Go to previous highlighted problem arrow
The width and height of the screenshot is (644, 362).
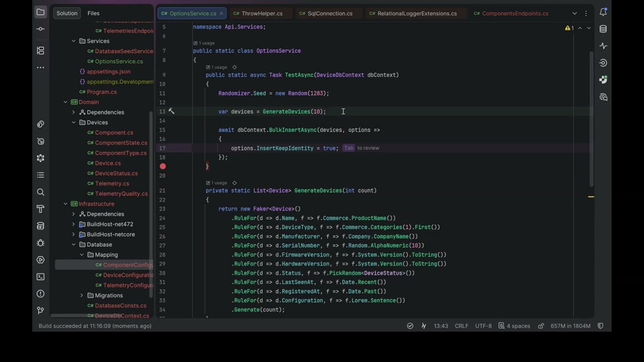(x=580, y=28)
